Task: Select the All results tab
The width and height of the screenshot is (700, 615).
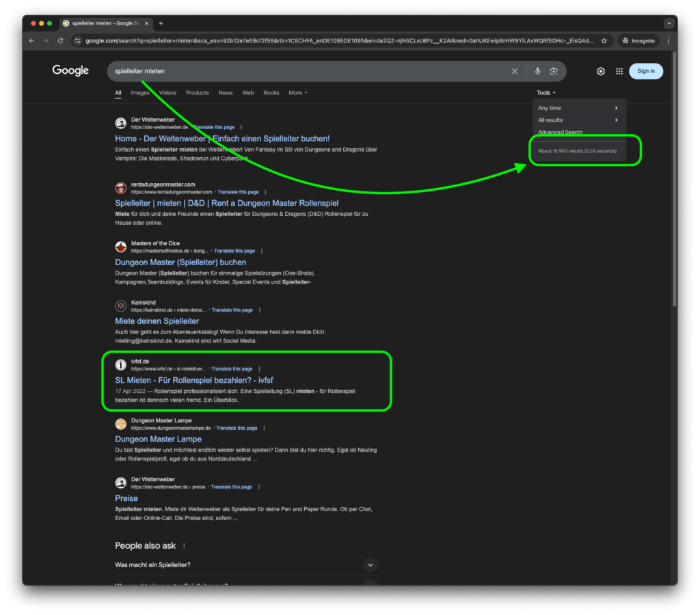Action: coord(118,93)
